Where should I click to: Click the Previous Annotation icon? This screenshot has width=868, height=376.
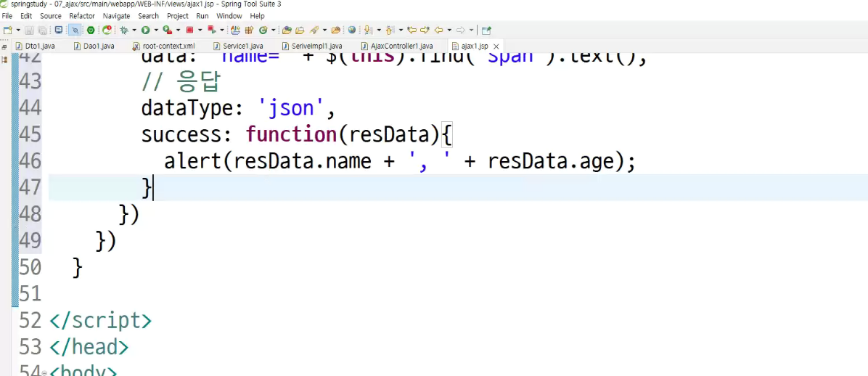[389, 30]
